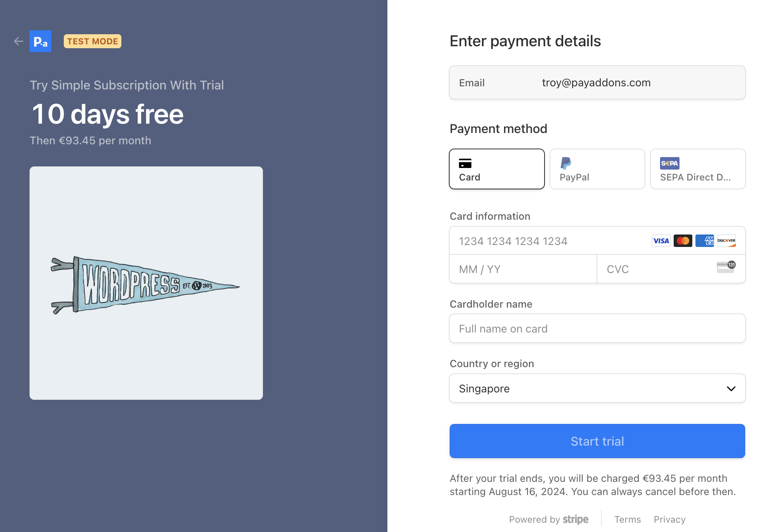Screen dimensions: 767x532
Task: Click the Mastercard brand icon
Action: coord(683,241)
